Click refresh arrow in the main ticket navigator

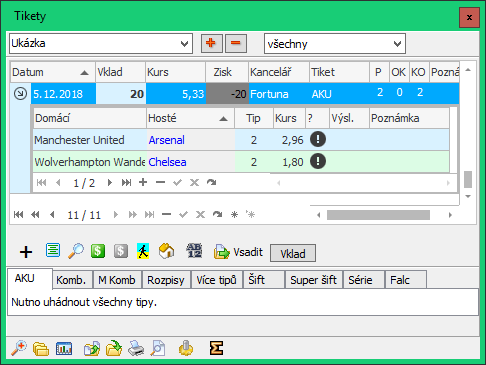[x=218, y=214]
